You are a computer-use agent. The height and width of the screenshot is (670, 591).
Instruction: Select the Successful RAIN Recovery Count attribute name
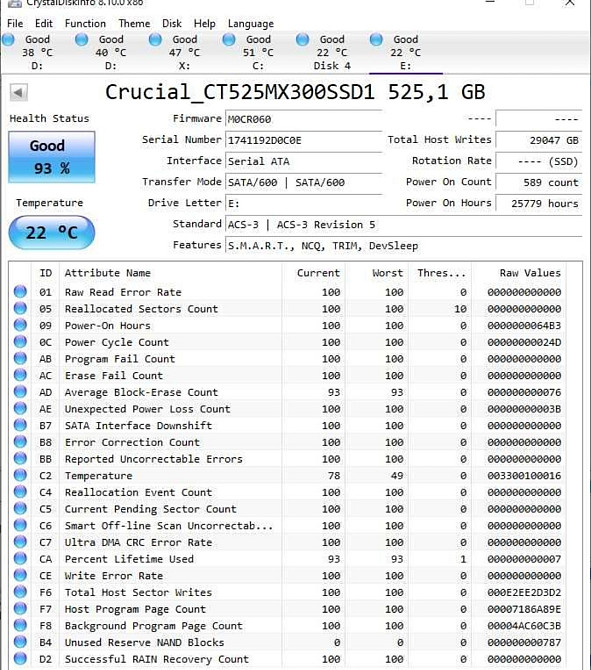tap(156, 659)
